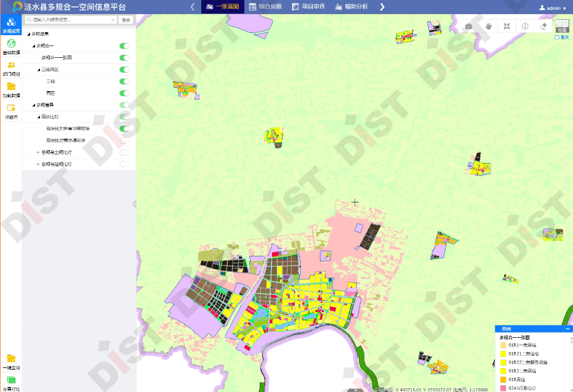Screen dimensions: 573x392
Task: Open the briefcase toolbox icon
Action: (468, 26)
